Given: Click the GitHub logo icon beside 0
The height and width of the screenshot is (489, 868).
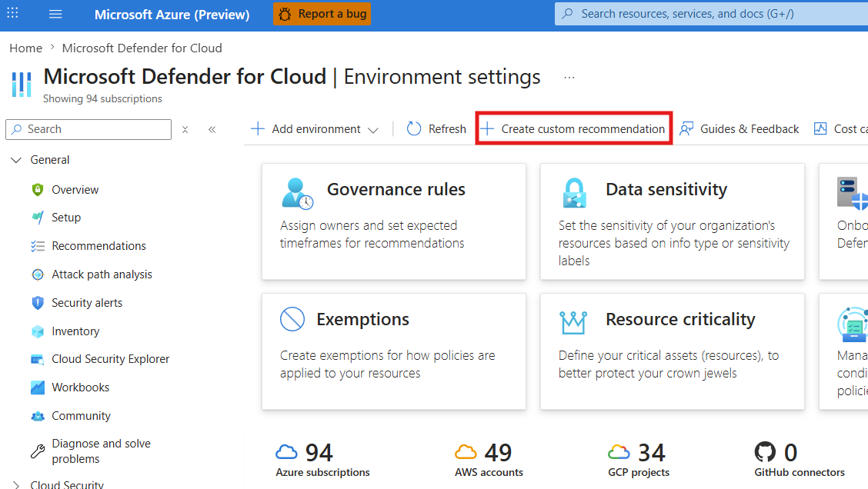Looking at the screenshot, I should pyautogui.click(x=765, y=452).
